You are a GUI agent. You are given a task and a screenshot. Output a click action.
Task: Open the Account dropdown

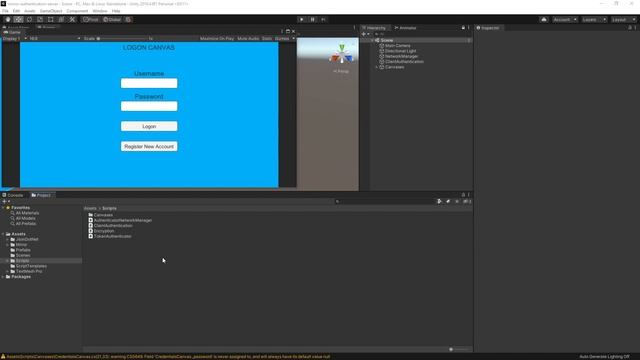(565, 20)
